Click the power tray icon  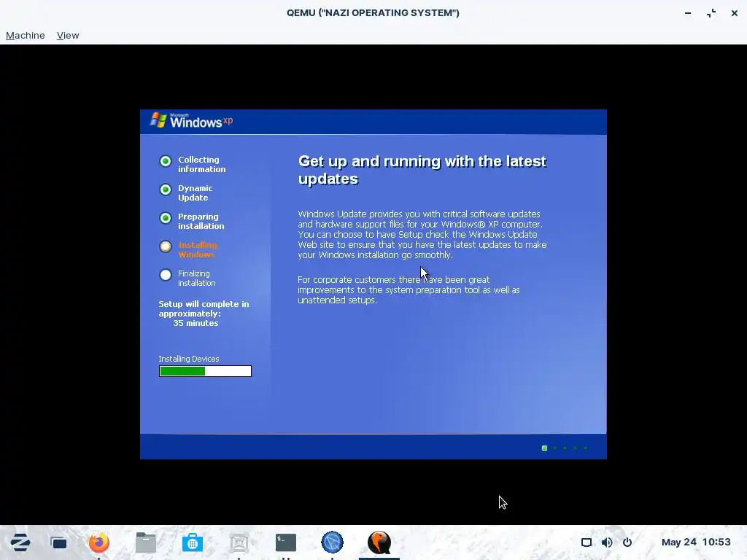[x=627, y=542]
